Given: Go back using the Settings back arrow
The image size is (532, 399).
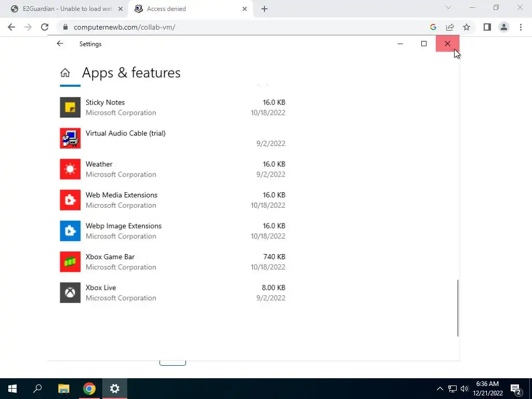Looking at the screenshot, I should (60, 44).
